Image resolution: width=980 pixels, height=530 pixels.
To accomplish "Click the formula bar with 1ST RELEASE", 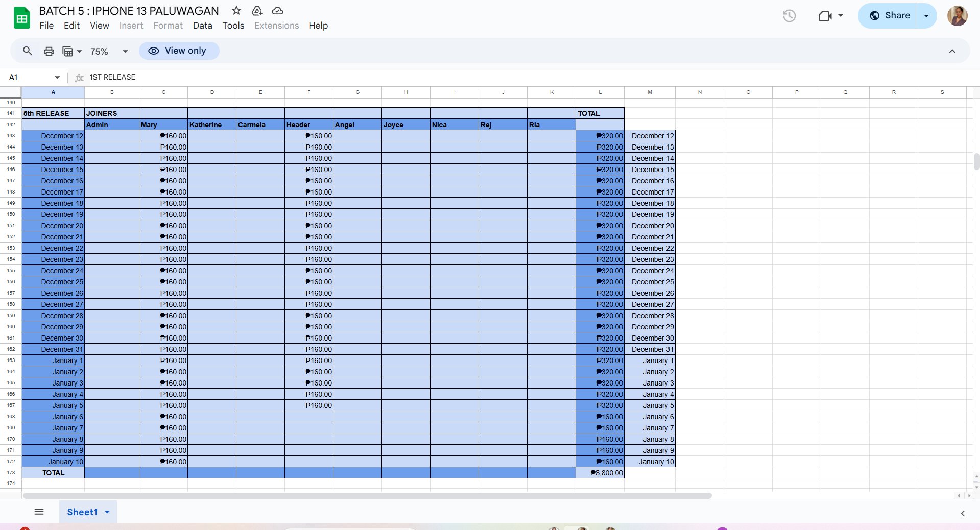I will point(531,78).
